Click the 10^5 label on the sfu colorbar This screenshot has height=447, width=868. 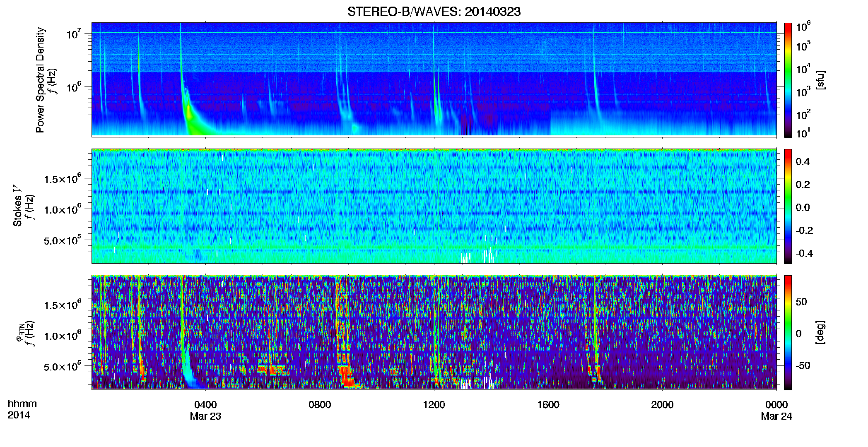click(803, 46)
